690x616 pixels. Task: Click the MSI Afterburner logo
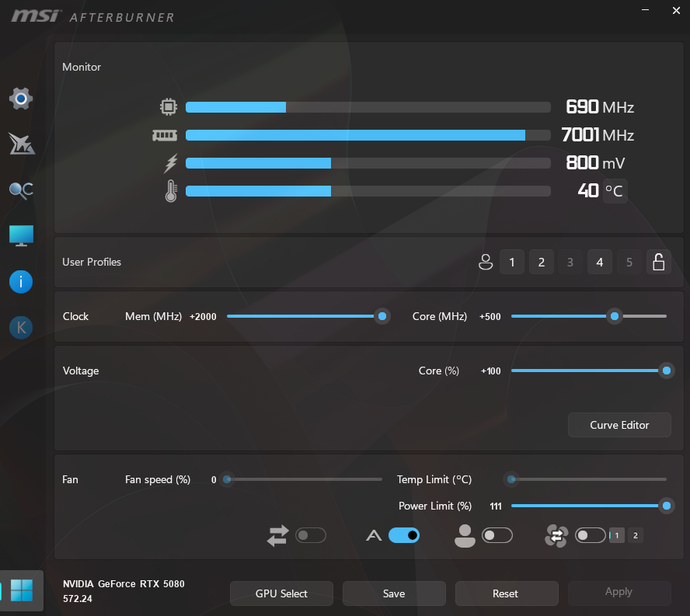coord(92,16)
